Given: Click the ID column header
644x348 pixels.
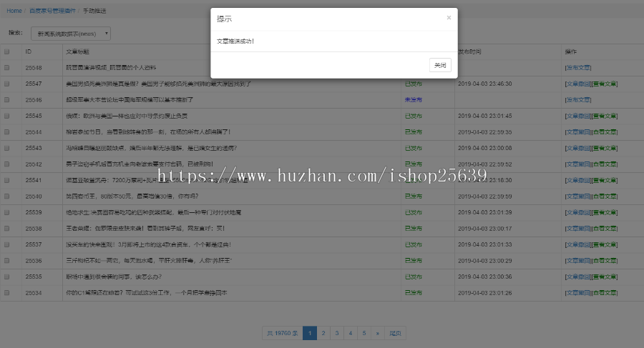Looking at the screenshot, I should click(x=29, y=51).
